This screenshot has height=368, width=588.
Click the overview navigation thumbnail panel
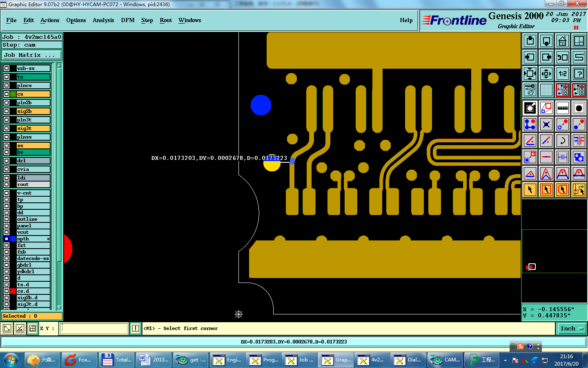(x=554, y=251)
